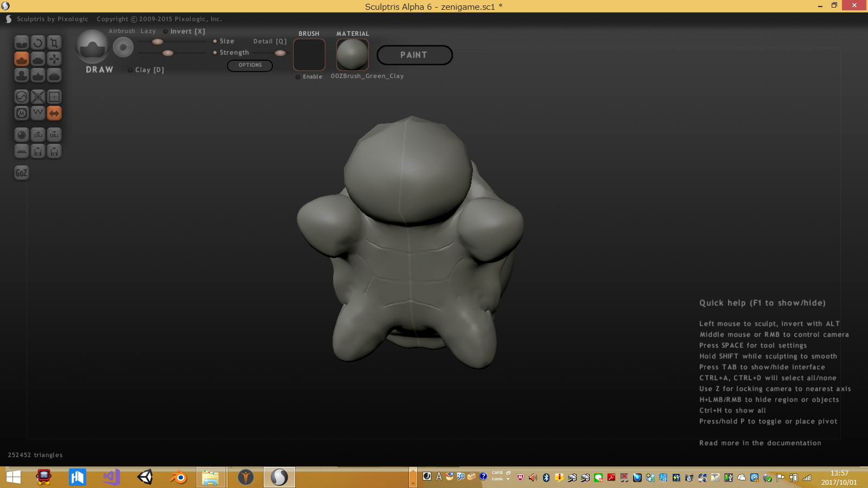Image resolution: width=868 pixels, height=488 pixels.
Task: Select the Mask tool icon
Action: [x=22, y=113]
